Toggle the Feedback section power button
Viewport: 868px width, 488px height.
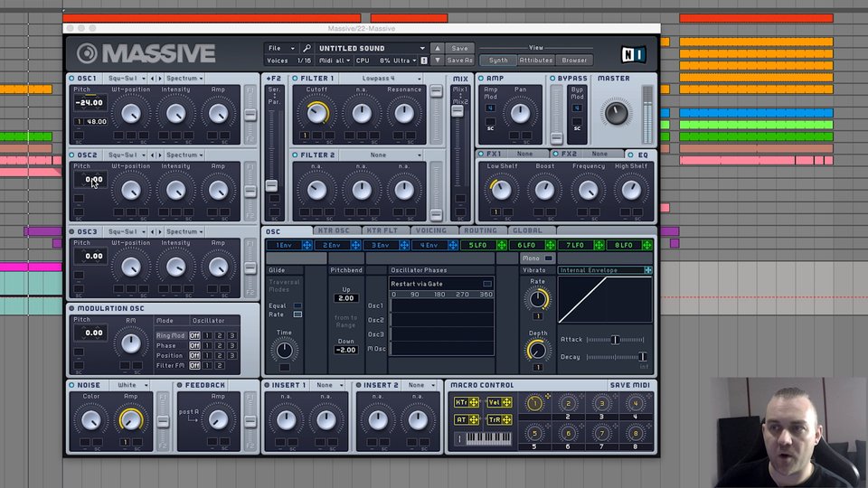coord(179,385)
